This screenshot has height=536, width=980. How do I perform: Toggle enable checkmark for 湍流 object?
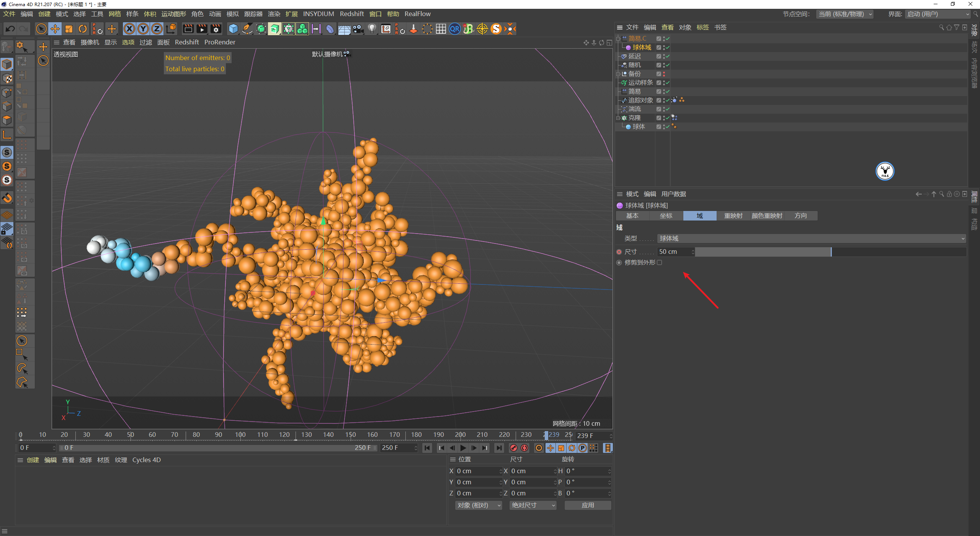point(667,109)
